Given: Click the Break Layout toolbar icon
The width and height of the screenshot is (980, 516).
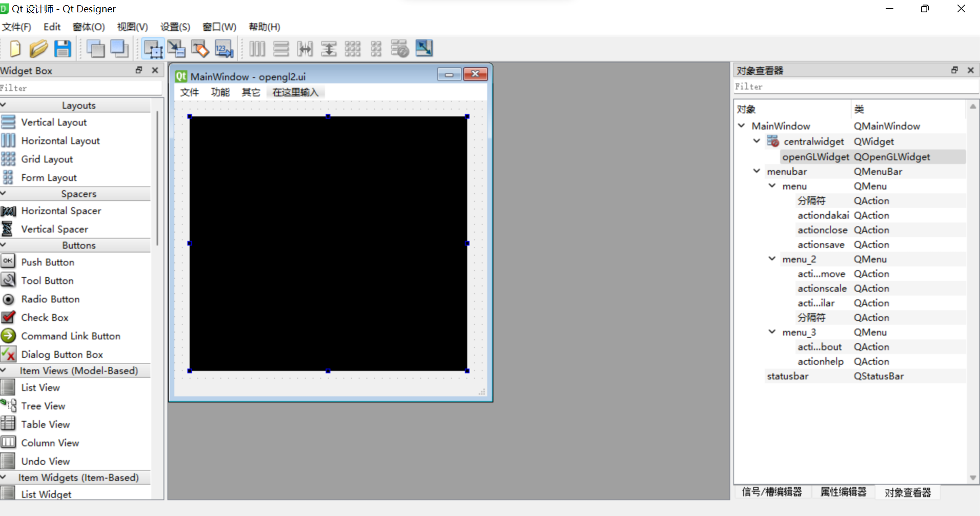Looking at the screenshot, I should [400, 49].
